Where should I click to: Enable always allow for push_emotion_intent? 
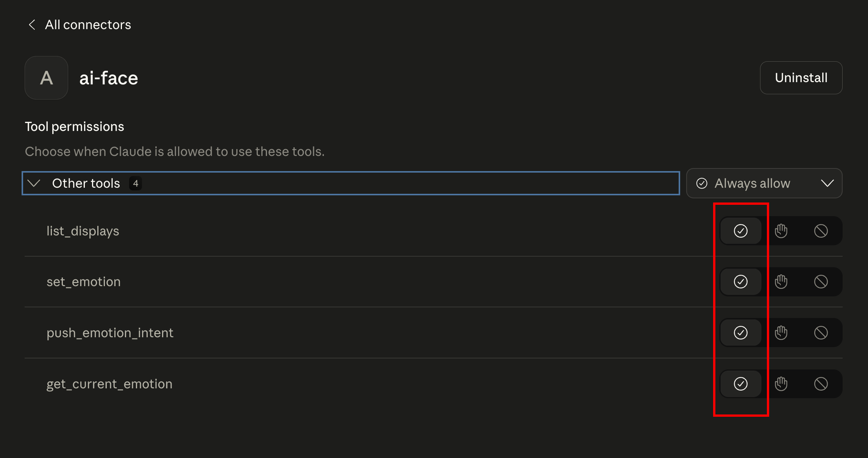pyautogui.click(x=740, y=333)
